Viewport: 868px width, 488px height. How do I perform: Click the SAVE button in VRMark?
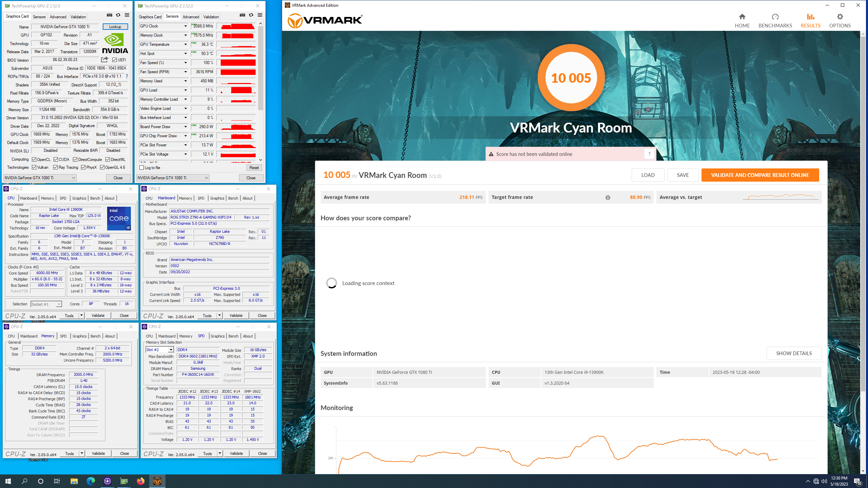pyautogui.click(x=683, y=175)
